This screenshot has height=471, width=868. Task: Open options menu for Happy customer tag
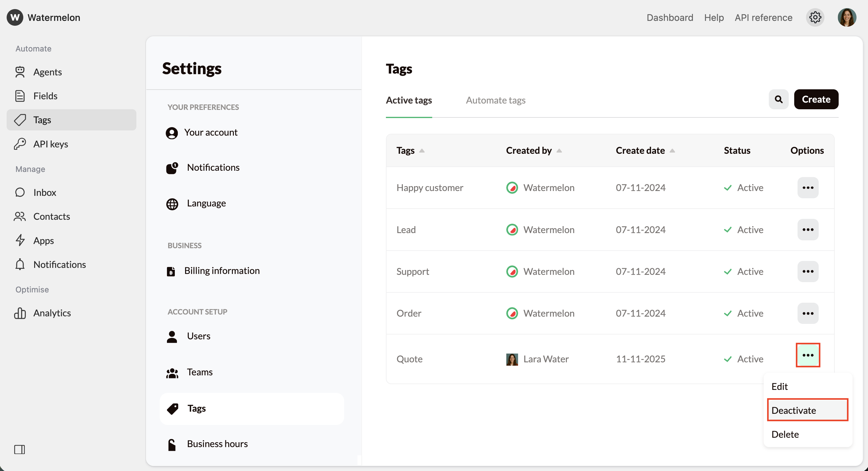click(x=807, y=187)
